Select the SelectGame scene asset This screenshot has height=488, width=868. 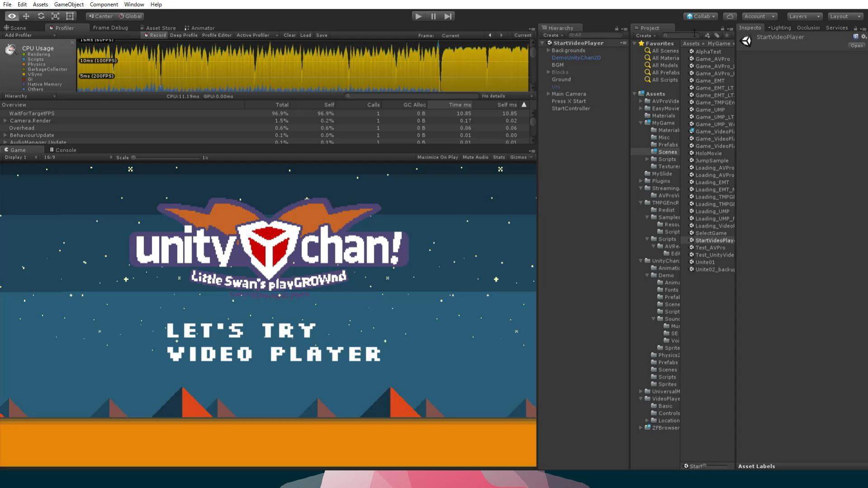(x=710, y=233)
